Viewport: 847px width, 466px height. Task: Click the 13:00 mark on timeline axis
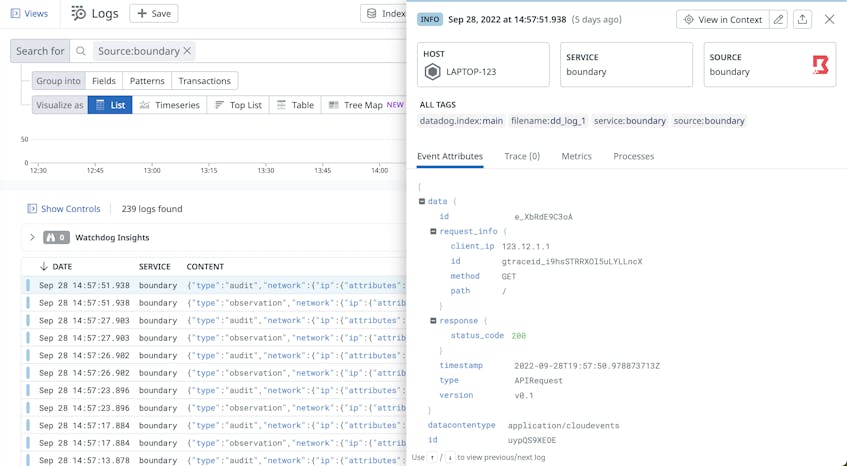point(152,170)
